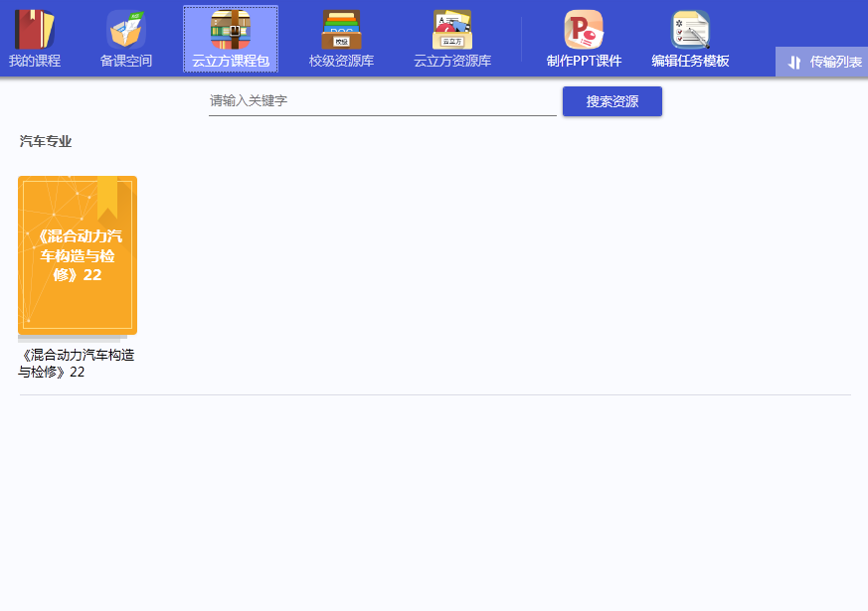Screen dimensions: 868x611
Task: Select the 云立方课程包 tab label
Action: pos(230,61)
